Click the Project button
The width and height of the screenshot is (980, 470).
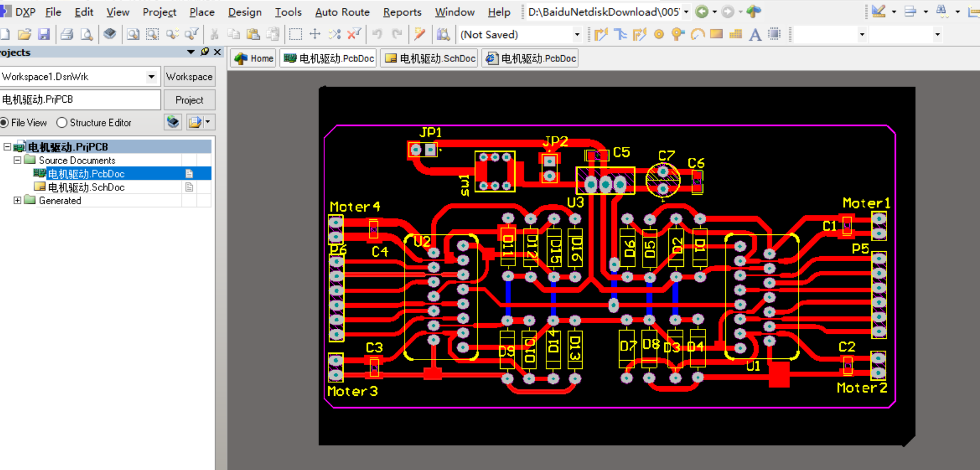189,100
